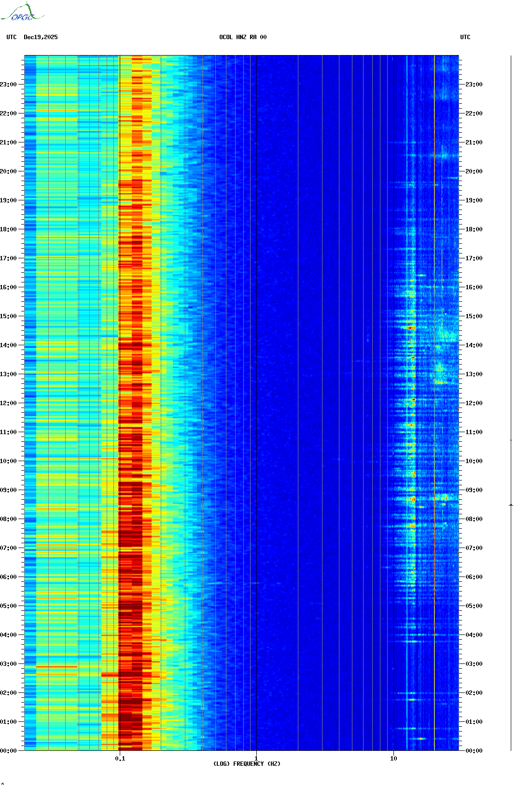Select the 09:00 label on the left axis
The image size is (532, 789).
(x=8, y=490)
